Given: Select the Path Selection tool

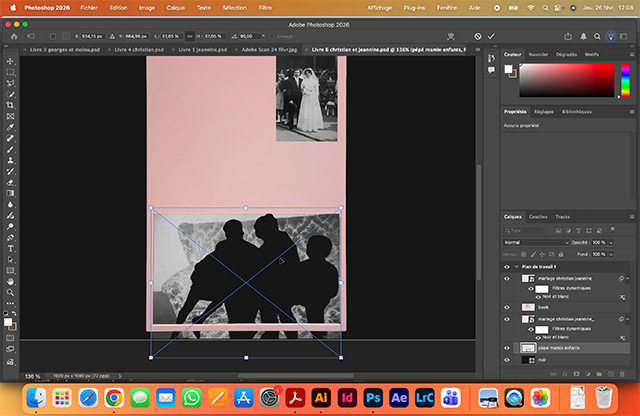Looking at the screenshot, I should click(x=10, y=260).
